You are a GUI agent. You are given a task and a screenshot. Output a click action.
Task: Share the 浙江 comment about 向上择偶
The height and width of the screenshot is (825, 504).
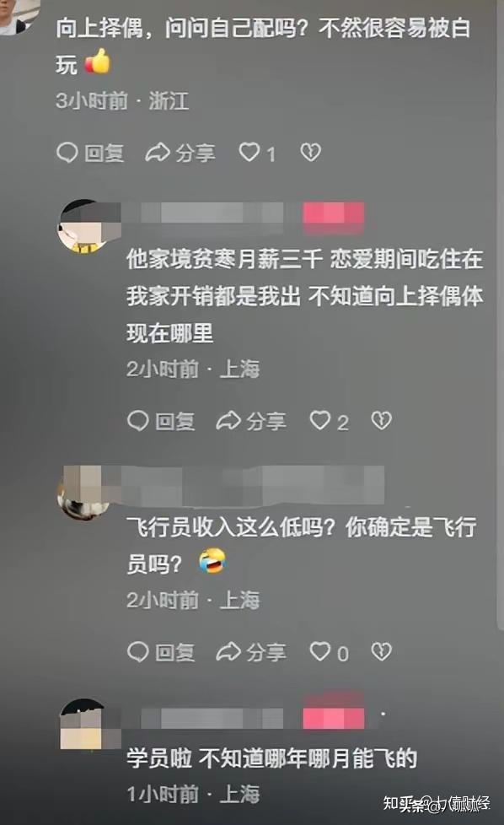[x=180, y=154]
